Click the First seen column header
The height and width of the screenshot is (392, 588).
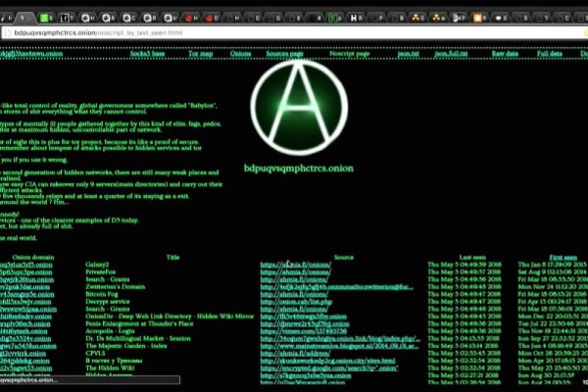[x=563, y=257]
